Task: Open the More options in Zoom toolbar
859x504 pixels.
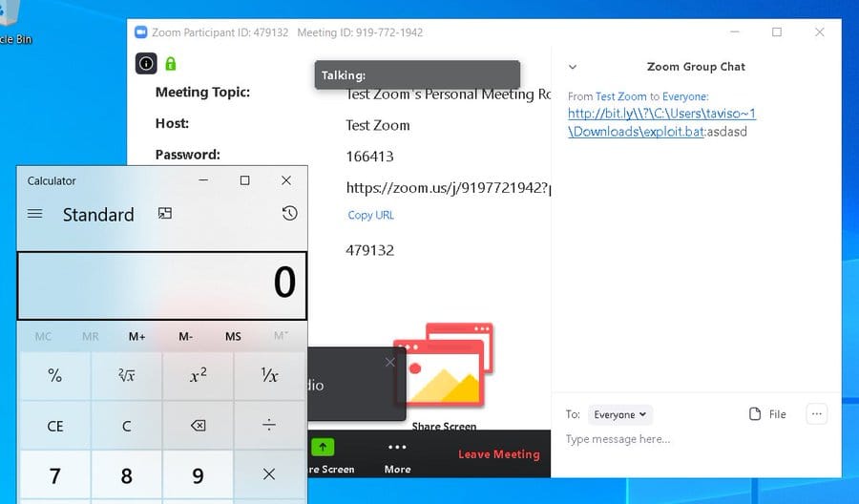Action: tap(397, 454)
